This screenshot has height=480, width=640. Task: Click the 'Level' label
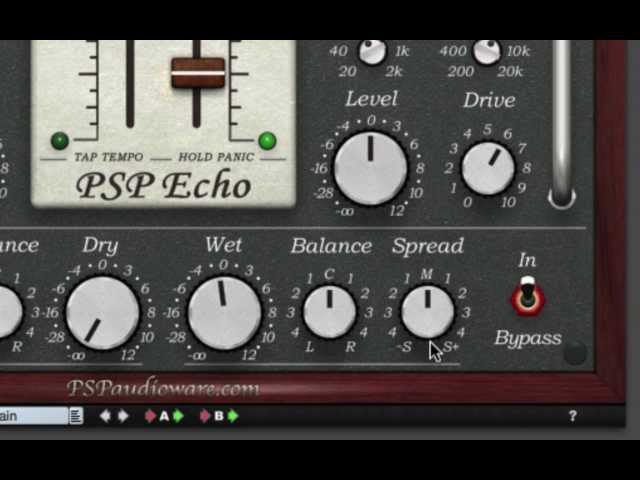(371, 99)
